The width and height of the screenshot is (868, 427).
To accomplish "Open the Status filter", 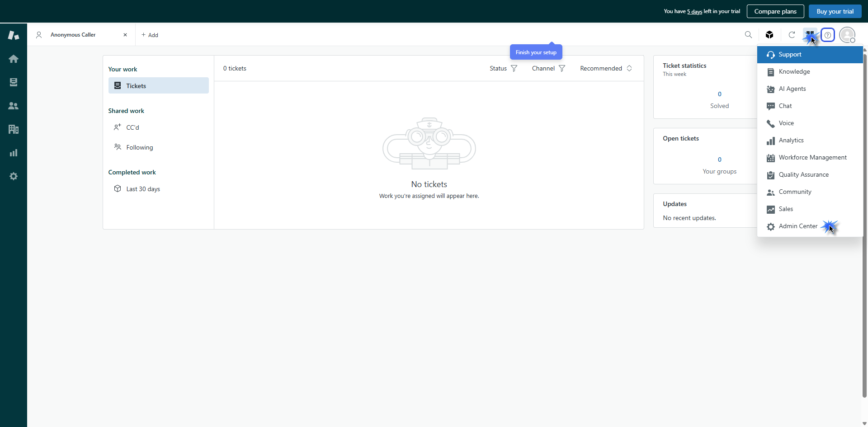I will point(503,68).
